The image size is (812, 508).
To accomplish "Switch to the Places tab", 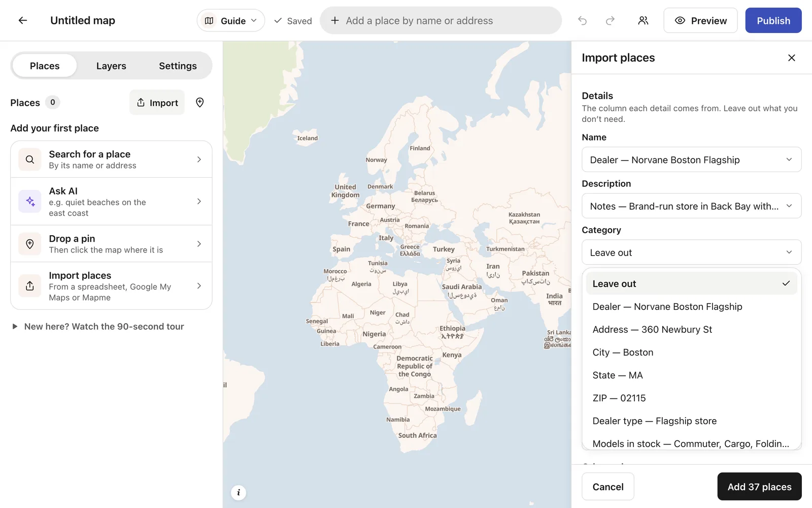I will click(x=45, y=66).
